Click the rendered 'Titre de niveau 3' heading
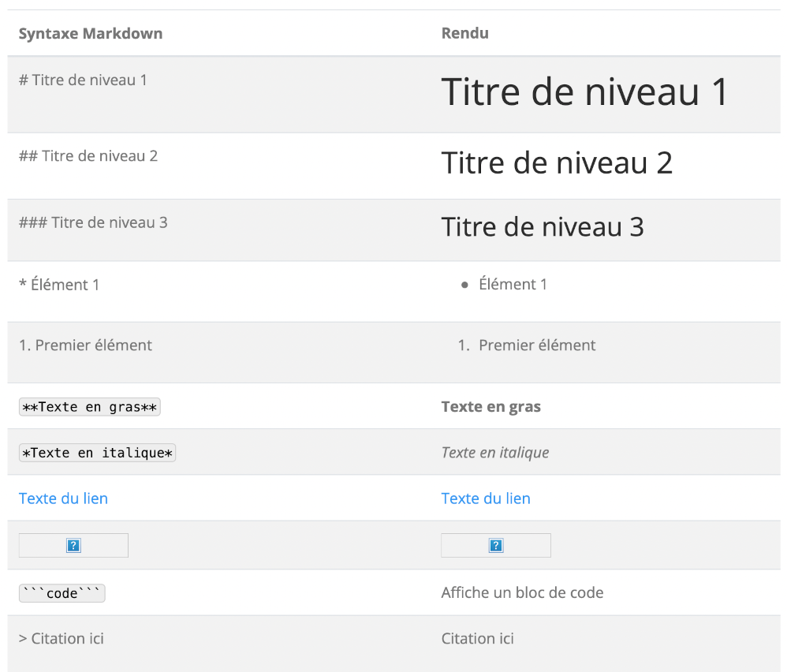This screenshot has height=672, width=787. tap(543, 227)
